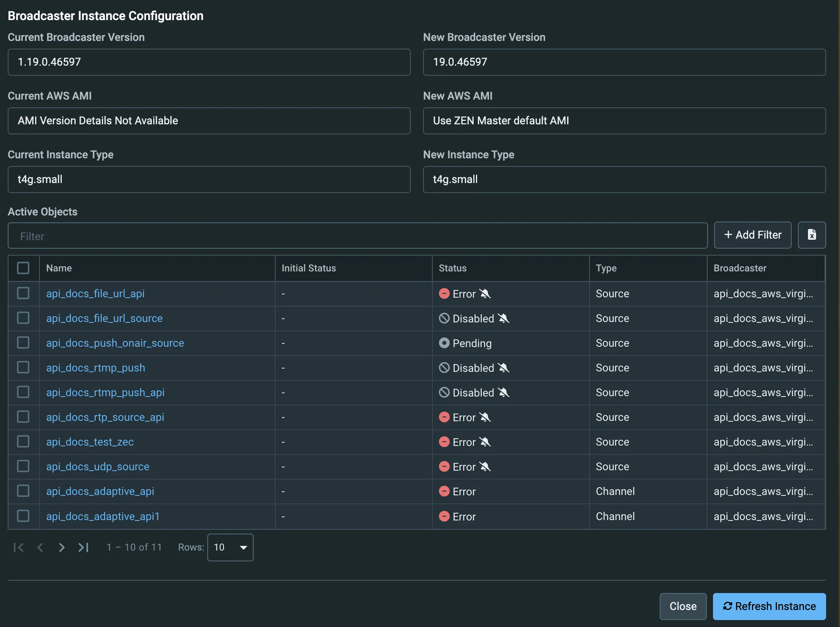The height and width of the screenshot is (627, 840).
Task: Go to the previous page arrow
Action: tap(40, 547)
